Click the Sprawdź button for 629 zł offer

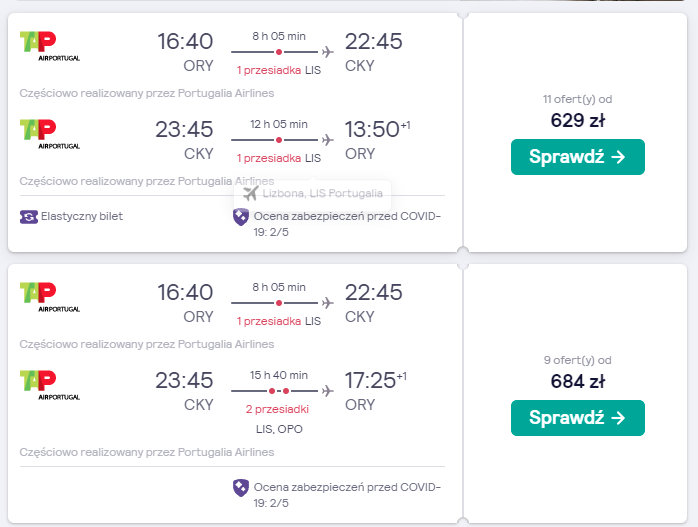click(x=577, y=157)
